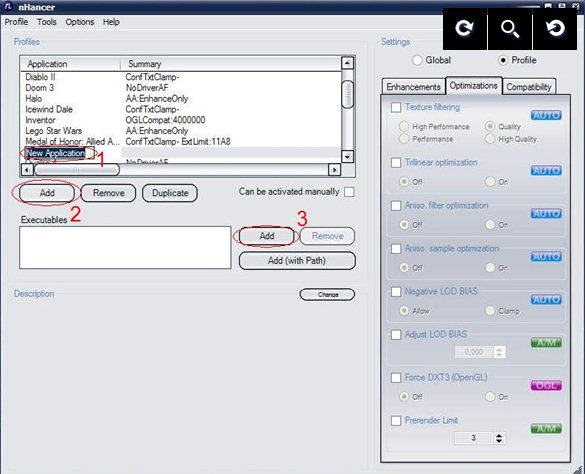585x474 pixels.
Task: Click the profiles list scroll-down arrow
Action: point(347,156)
